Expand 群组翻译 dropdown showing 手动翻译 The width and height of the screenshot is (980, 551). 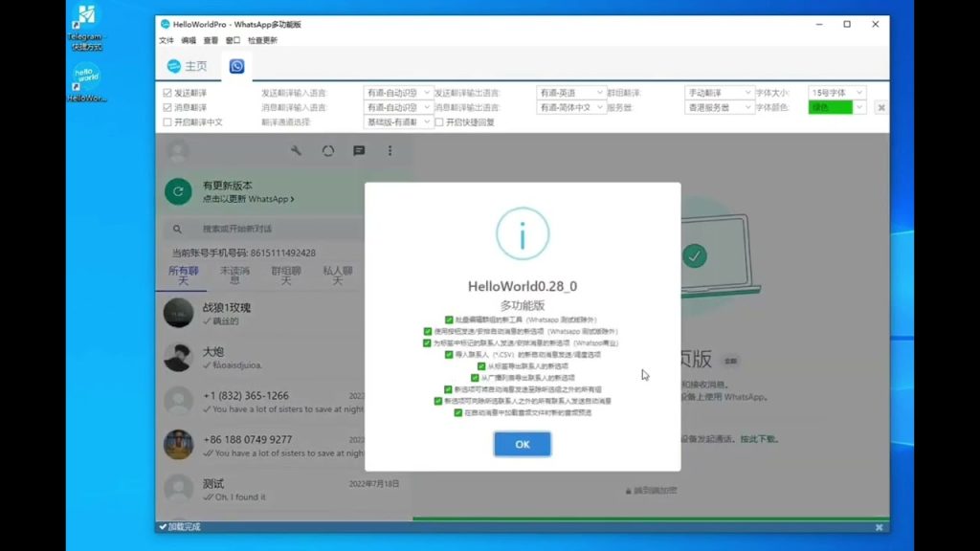719,93
